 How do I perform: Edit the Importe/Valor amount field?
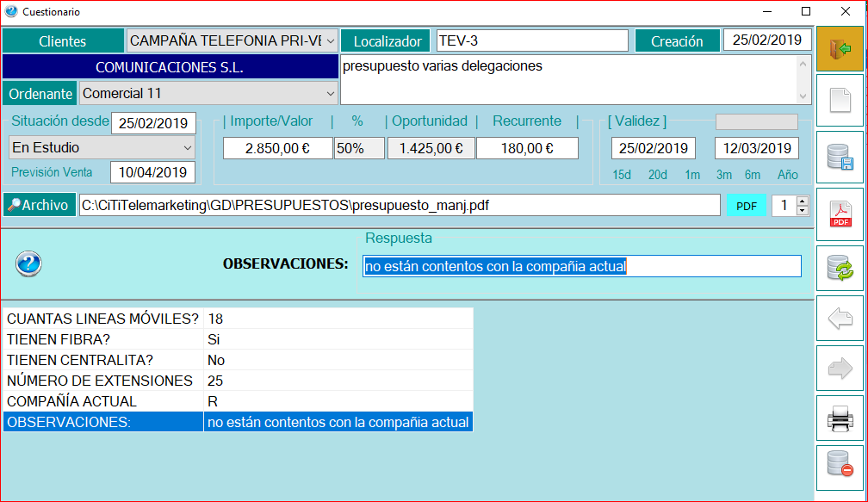coord(277,148)
